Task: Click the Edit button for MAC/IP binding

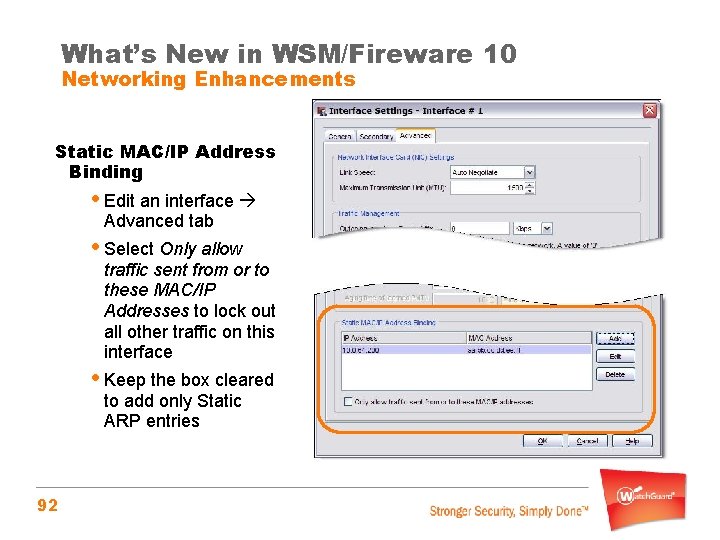Action: (x=615, y=356)
